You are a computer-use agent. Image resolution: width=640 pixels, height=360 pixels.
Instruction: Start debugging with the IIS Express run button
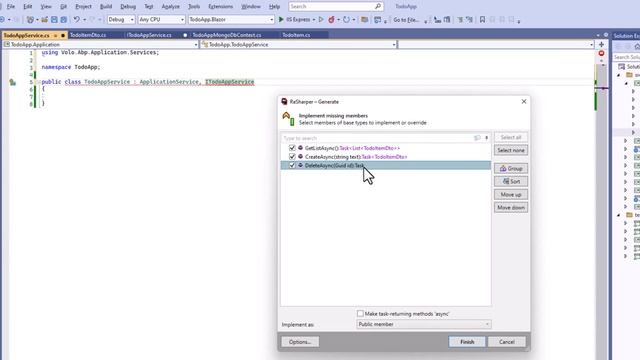click(294, 19)
